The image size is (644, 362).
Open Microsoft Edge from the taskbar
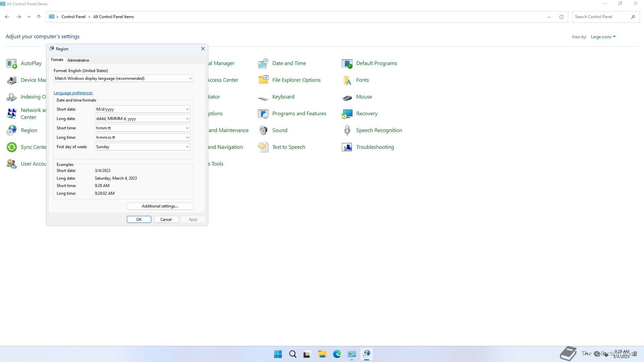(x=337, y=354)
